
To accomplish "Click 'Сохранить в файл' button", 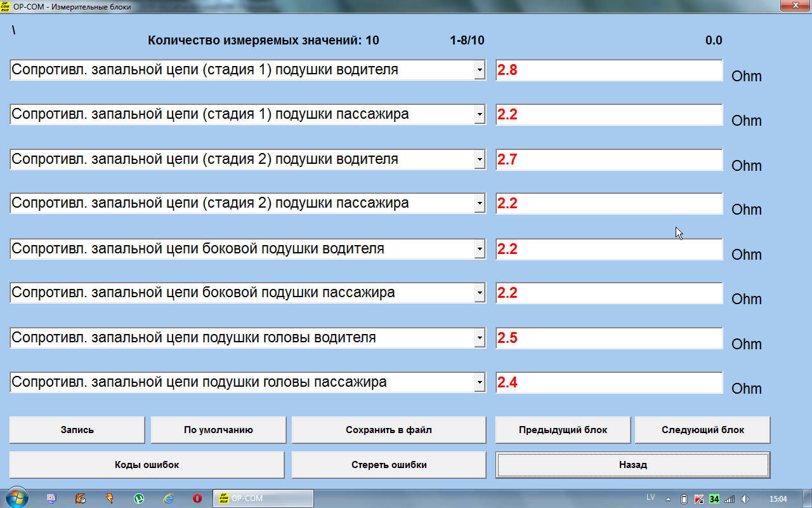I will (x=388, y=430).
